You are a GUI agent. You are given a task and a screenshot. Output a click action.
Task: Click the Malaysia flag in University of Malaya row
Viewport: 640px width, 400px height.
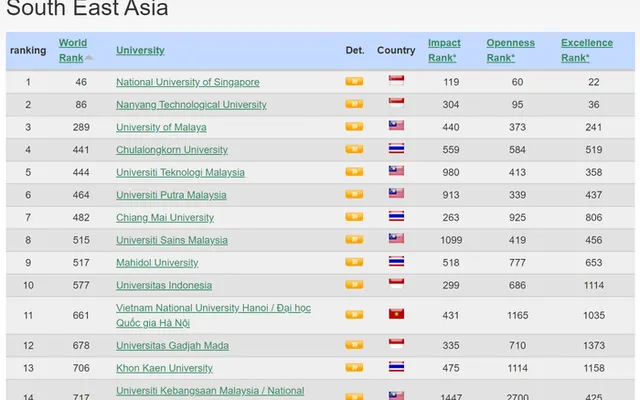(396, 125)
